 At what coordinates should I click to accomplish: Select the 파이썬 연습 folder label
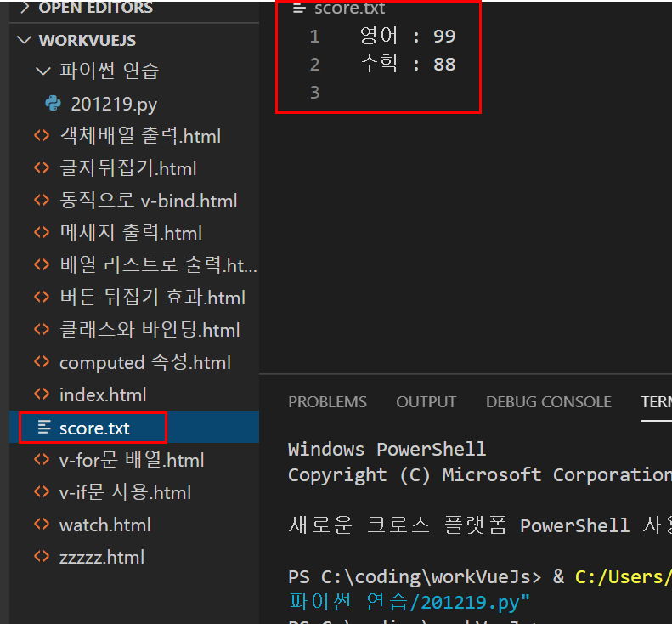click(110, 71)
